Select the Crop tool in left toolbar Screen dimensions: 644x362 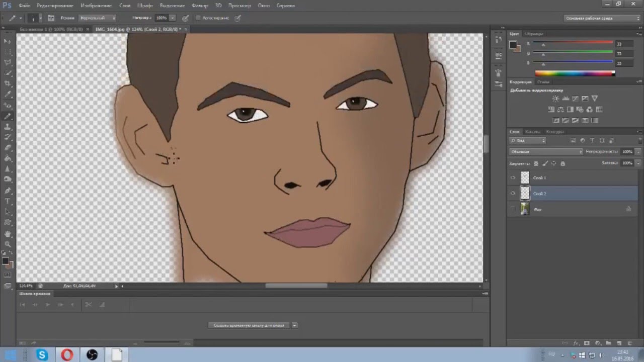tap(8, 83)
